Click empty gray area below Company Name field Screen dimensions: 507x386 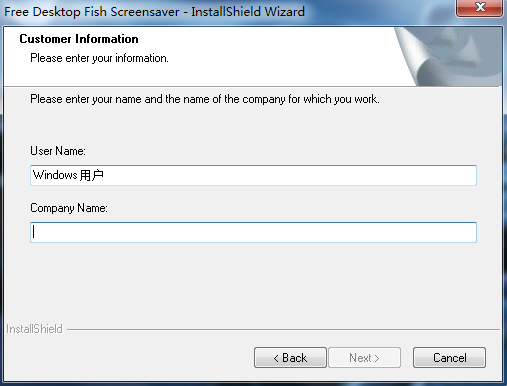[253, 282]
